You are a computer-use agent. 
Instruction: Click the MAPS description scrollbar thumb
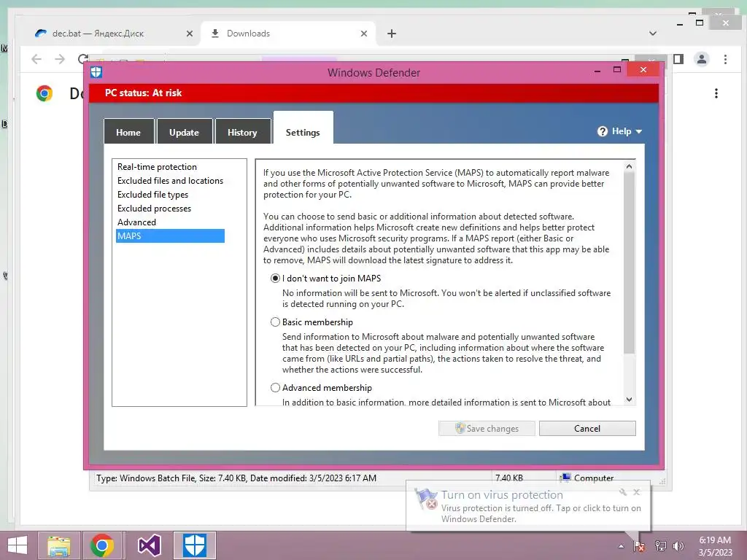coord(629,262)
